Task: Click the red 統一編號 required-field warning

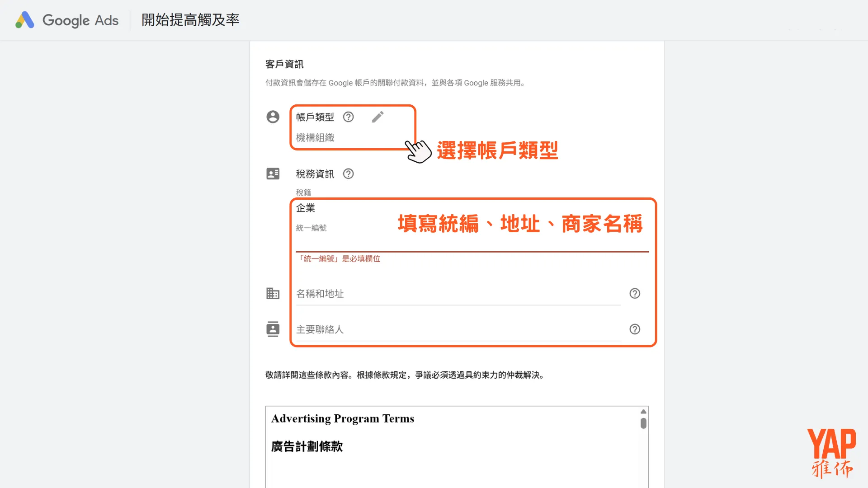Action: [x=339, y=258]
